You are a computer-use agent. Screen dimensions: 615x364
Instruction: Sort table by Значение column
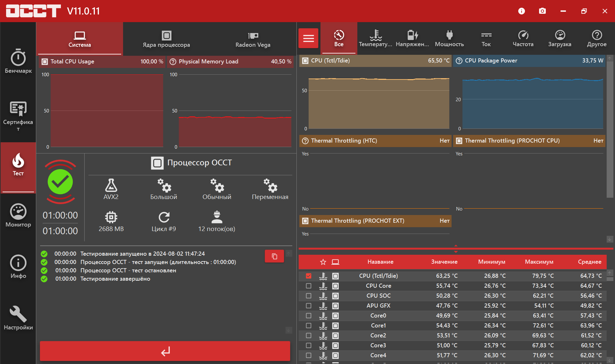click(x=444, y=262)
